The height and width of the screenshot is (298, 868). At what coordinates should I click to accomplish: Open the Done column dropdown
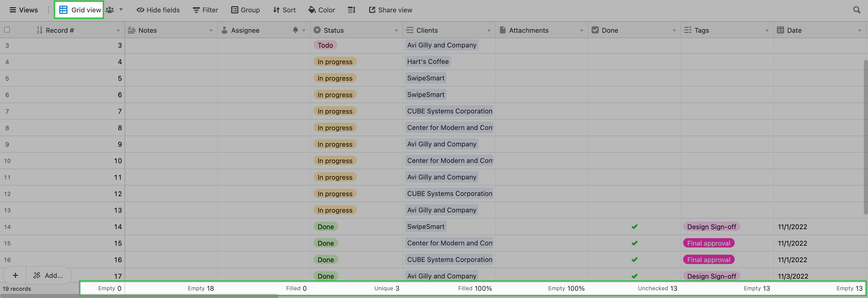(674, 30)
